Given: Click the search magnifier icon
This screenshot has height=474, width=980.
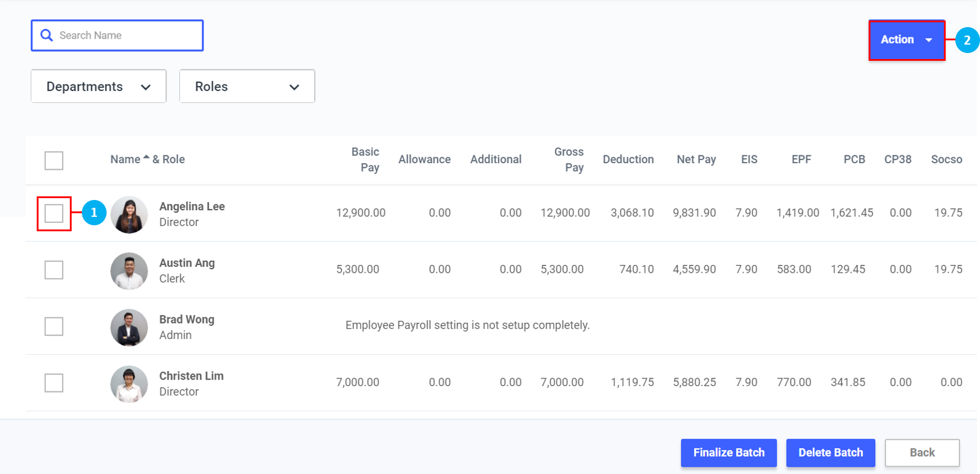Looking at the screenshot, I should tap(46, 36).
